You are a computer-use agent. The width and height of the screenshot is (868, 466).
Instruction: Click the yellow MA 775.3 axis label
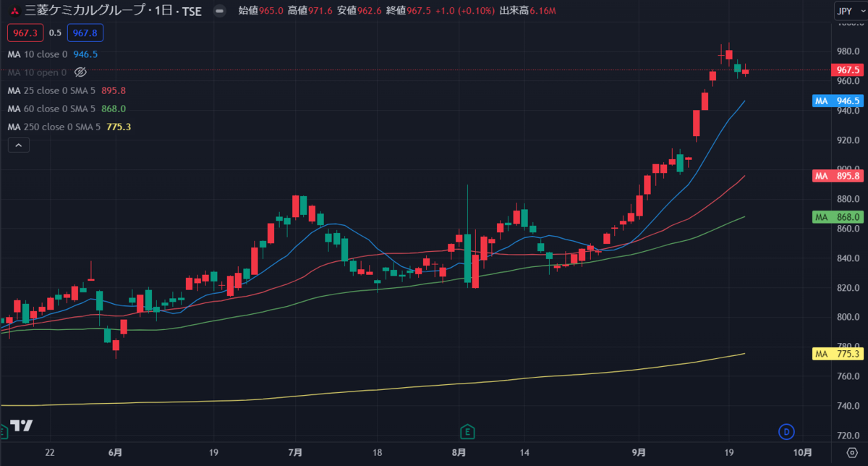(x=838, y=354)
